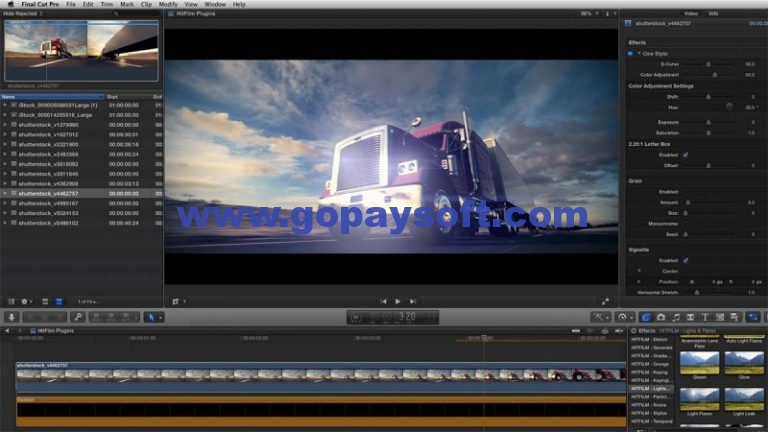Screen dimensions: 768x432
Task: Open the Modify menu
Action: (x=168, y=4)
